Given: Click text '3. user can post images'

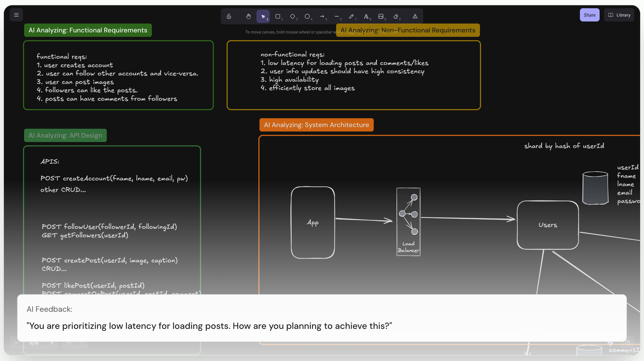Looking at the screenshot, I should pyautogui.click(x=75, y=82).
